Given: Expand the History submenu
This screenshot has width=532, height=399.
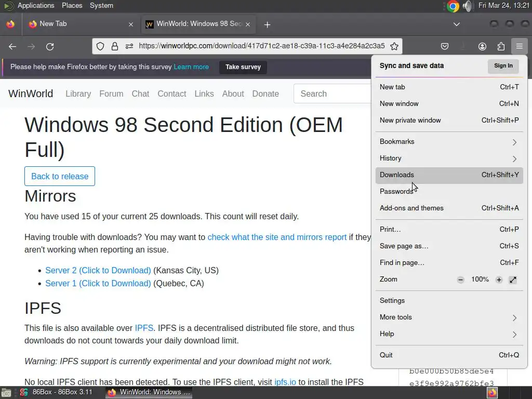Looking at the screenshot, I should 449,158.
